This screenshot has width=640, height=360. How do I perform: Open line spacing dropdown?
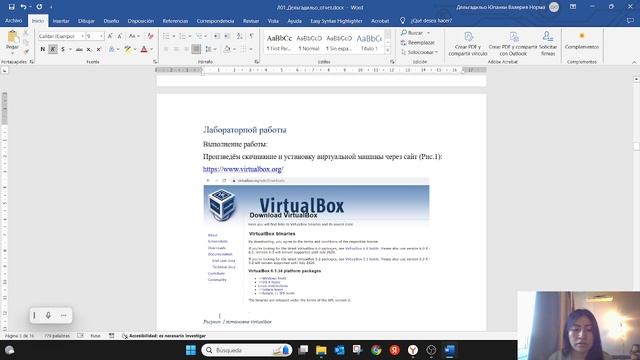point(211,49)
